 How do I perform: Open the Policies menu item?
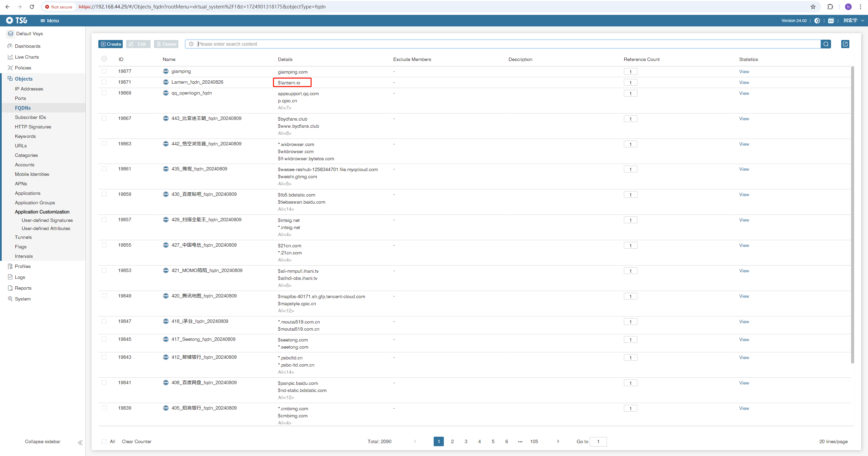(23, 68)
